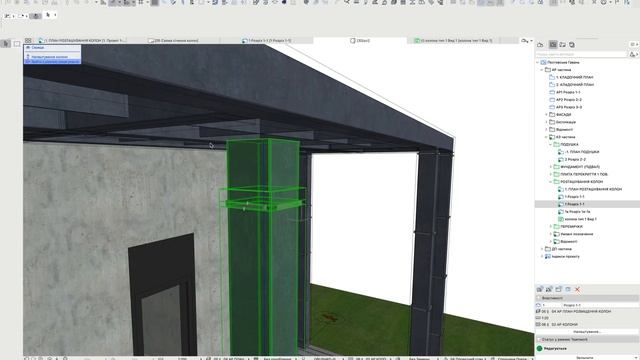Switch to the '1. ПЛАН РОЗТАШУВАННЯ КОЛОН' tab

coord(82,40)
